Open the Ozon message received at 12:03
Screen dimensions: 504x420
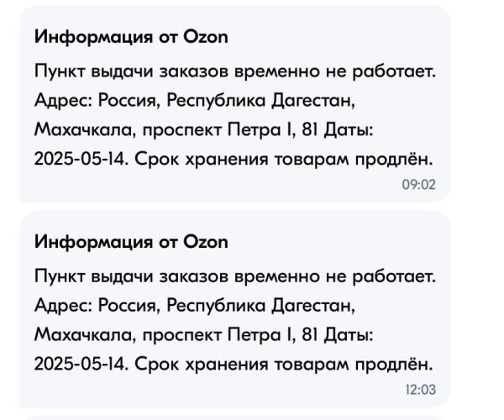point(235,309)
